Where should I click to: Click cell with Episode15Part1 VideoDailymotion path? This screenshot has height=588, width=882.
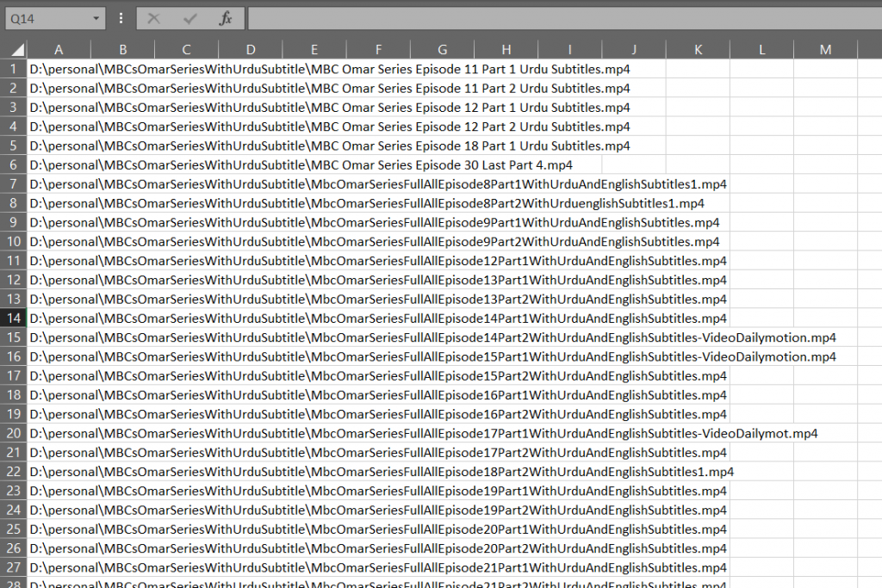(432, 356)
